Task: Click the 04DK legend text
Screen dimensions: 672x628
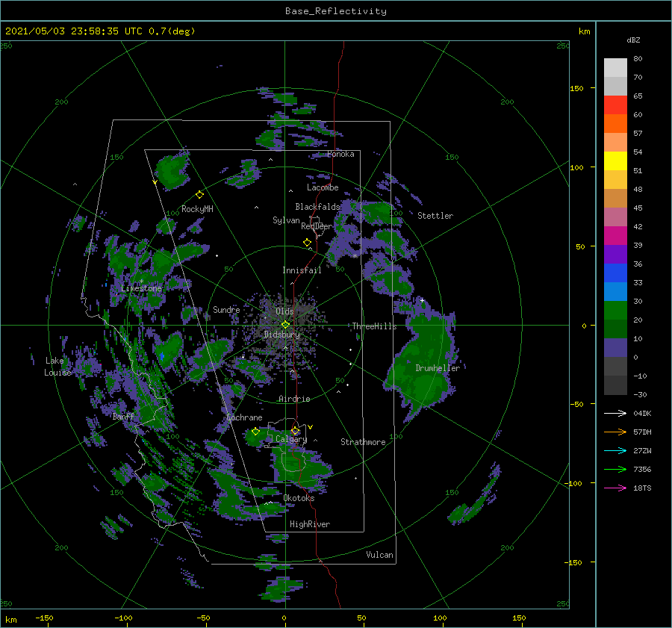Action: (642, 414)
